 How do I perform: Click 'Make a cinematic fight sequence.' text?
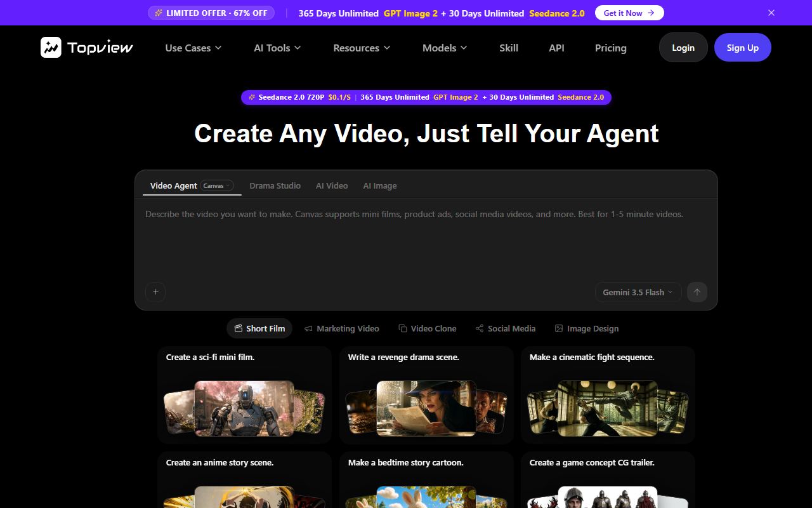[x=592, y=357]
